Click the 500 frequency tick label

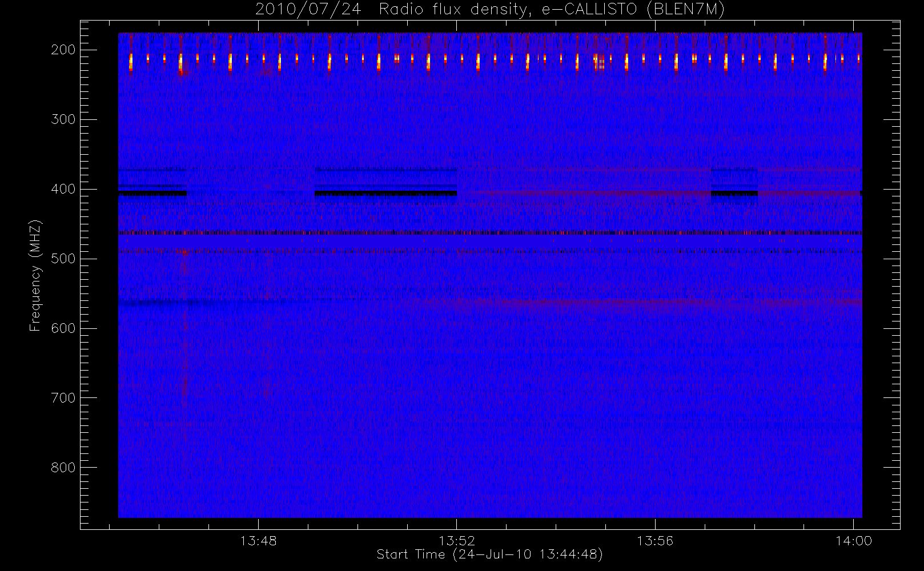coord(63,259)
